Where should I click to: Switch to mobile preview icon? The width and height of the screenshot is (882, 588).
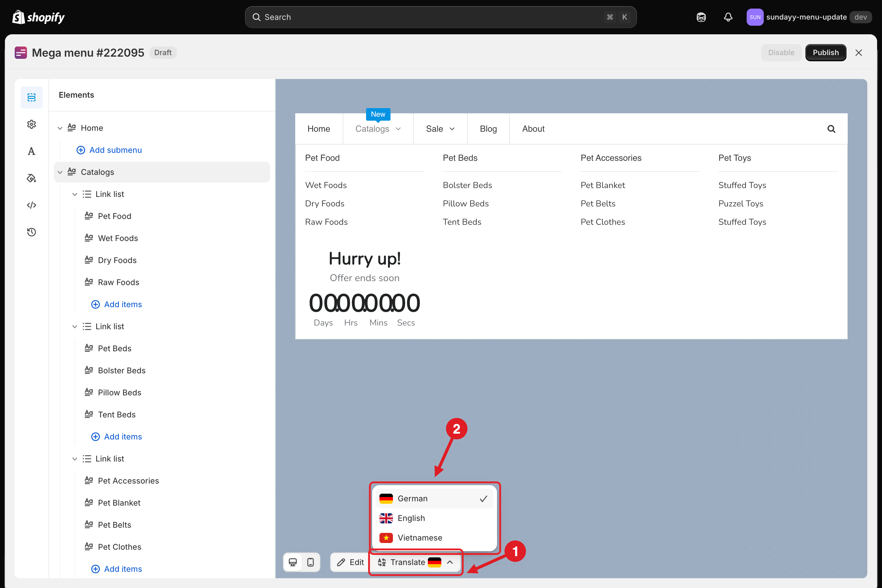pyautogui.click(x=311, y=562)
